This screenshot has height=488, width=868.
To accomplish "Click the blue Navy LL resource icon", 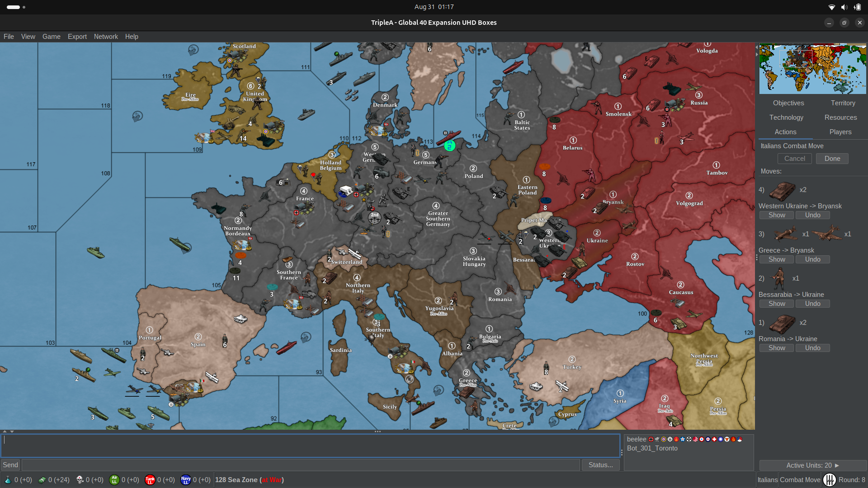I will (186, 480).
